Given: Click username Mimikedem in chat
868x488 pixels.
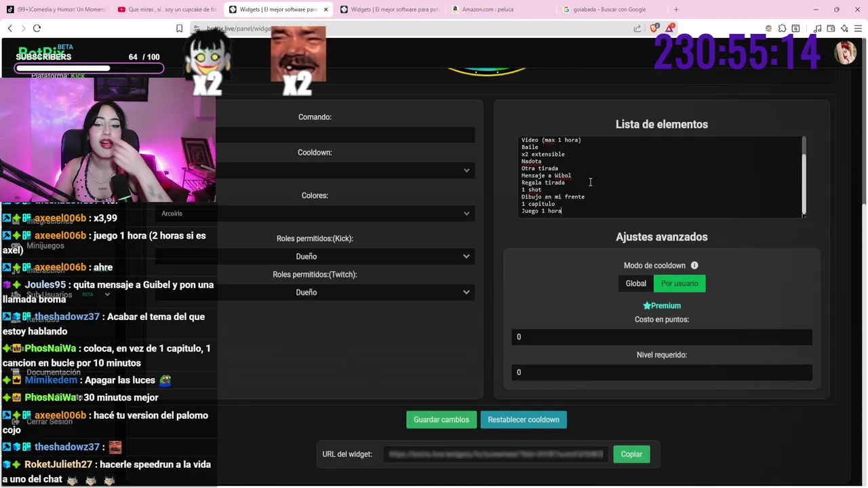Looking at the screenshot, I should (51, 380).
